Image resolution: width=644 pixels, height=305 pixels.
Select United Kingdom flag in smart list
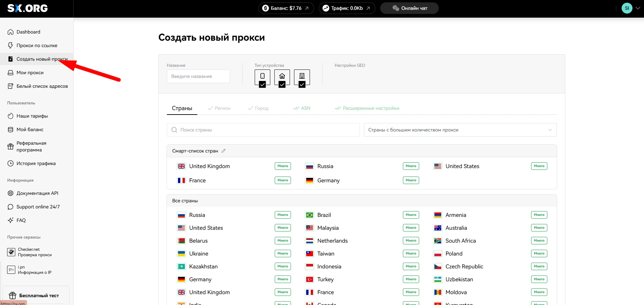(181, 166)
